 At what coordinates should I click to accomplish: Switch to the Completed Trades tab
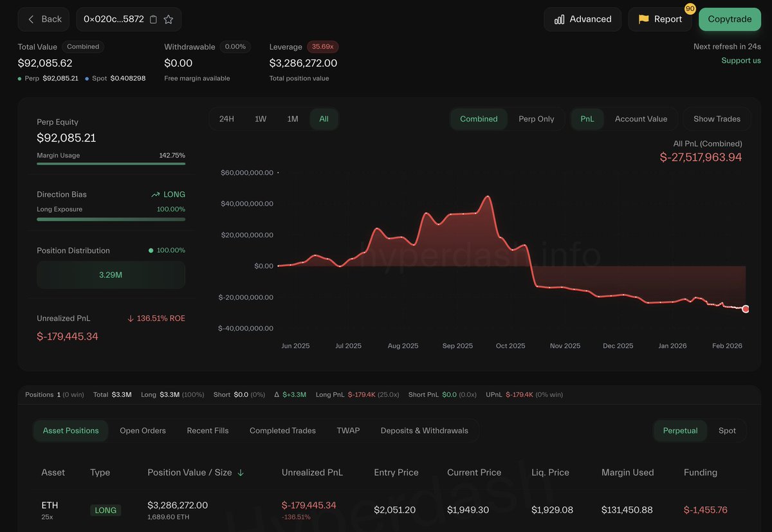[x=282, y=430]
